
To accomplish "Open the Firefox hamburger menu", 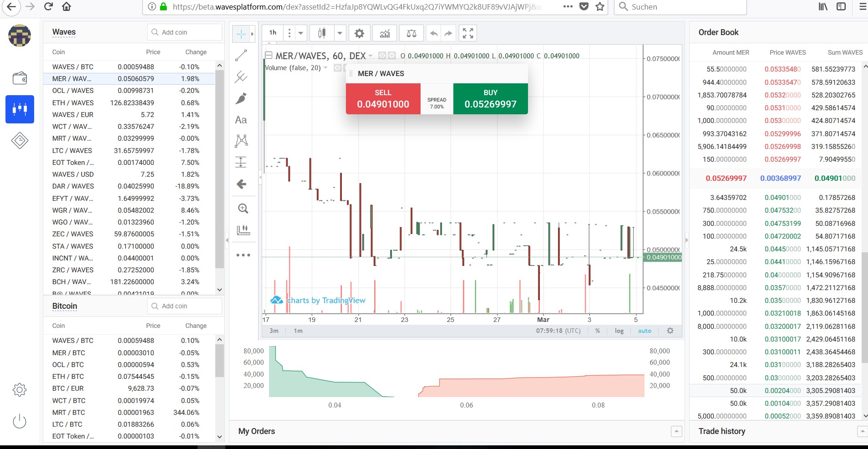I will [x=863, y=7].
